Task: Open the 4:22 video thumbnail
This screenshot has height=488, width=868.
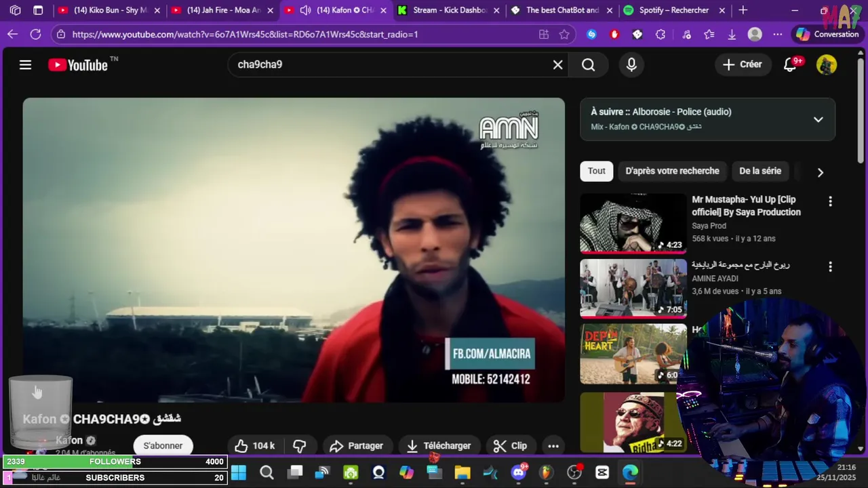Action: point(633,422)
